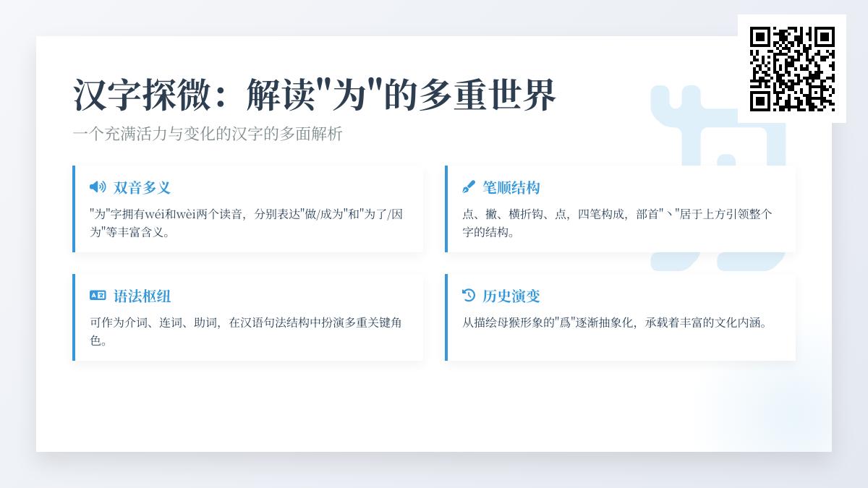Select the 历史演变 heading

tap(511, 296)
